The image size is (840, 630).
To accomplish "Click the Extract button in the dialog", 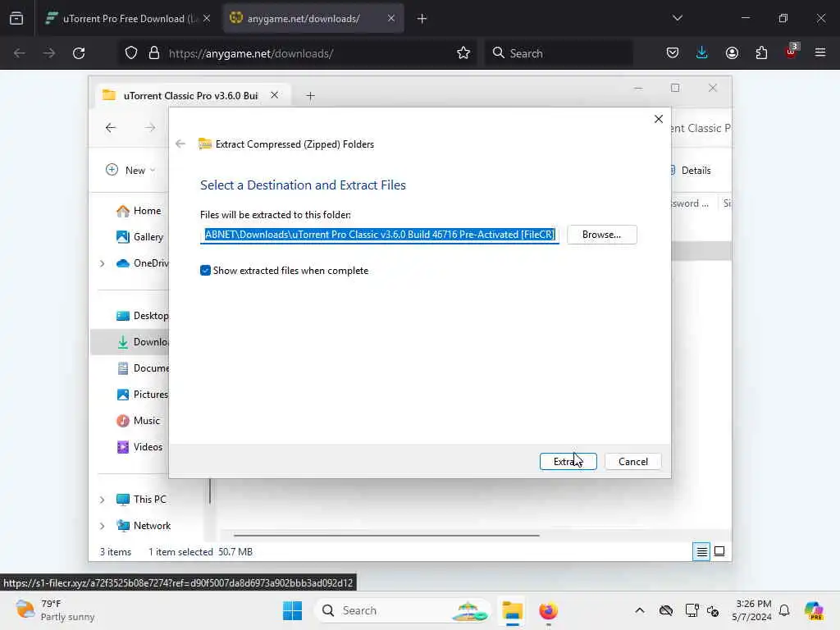I will pos(568,461).
